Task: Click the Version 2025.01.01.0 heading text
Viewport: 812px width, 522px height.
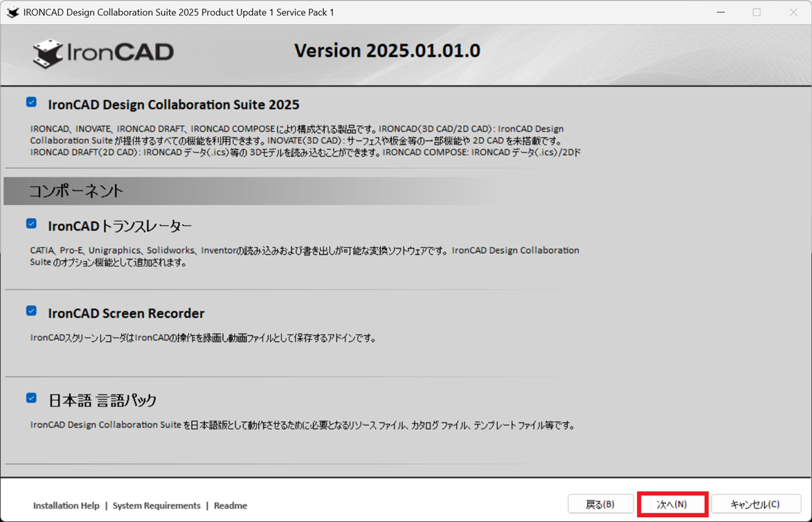Action: pyautogui.click(x=387, y=51)
